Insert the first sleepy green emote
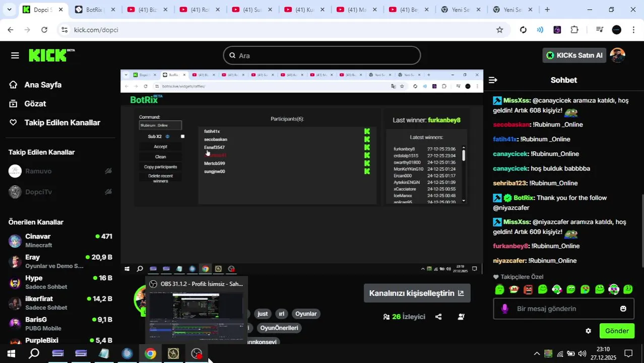Image resolution: width=644 pixels, height=363 pixels. [499, 289]
